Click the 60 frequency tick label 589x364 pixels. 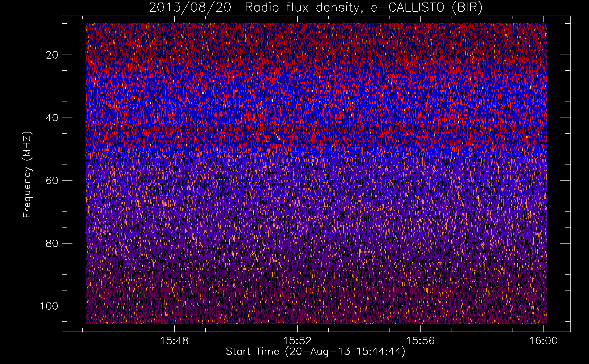pos(52,181)
